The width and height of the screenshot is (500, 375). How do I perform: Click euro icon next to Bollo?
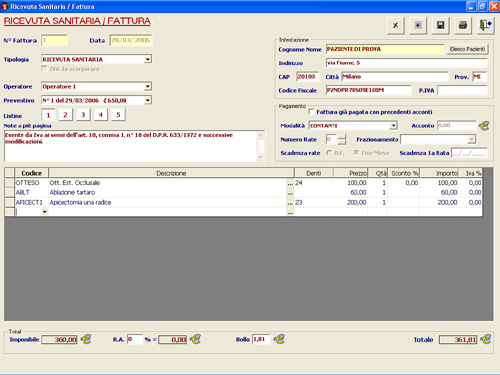(279, 339)
